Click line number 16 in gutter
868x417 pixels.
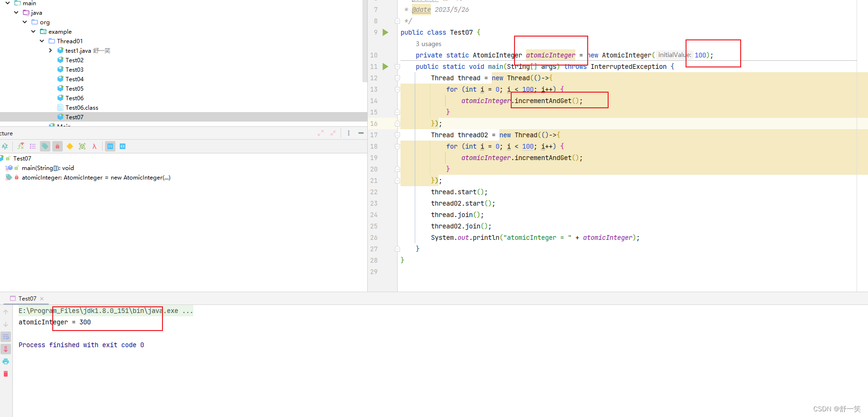(x=374, y=123)
